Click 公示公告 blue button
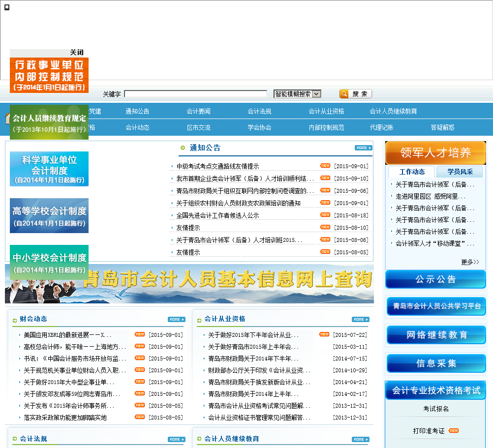493x448 pixels. [x=435, y=279]
